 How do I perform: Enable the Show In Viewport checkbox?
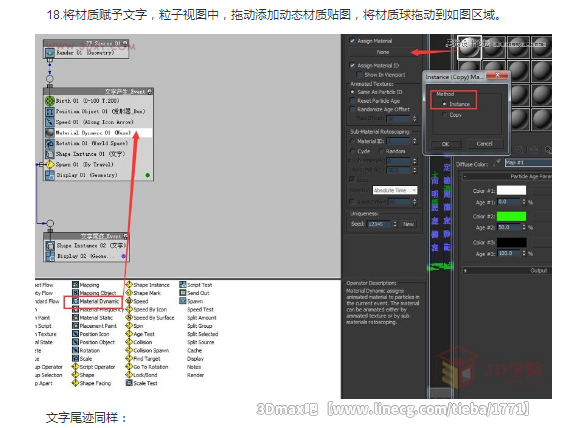coord(360,75)
